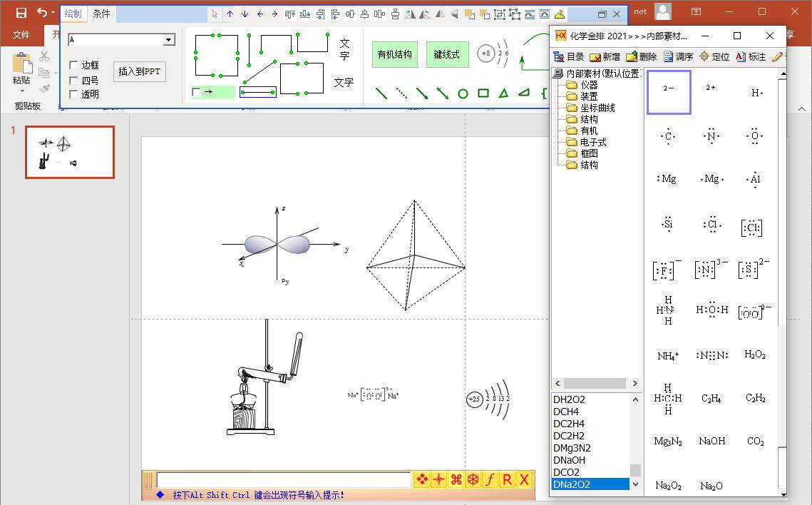This screenshot has width=812, height=505.
Task: Select the double-headed arrow tool
Action: click(x=442, y=93)
